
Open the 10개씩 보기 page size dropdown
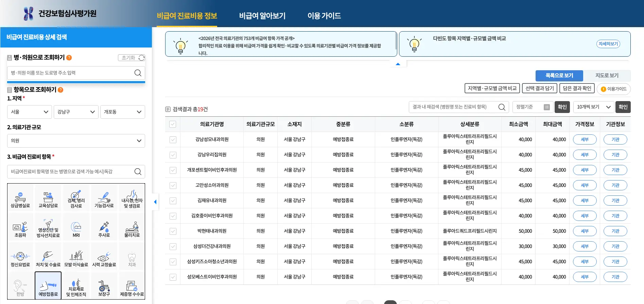pos(594,107)
